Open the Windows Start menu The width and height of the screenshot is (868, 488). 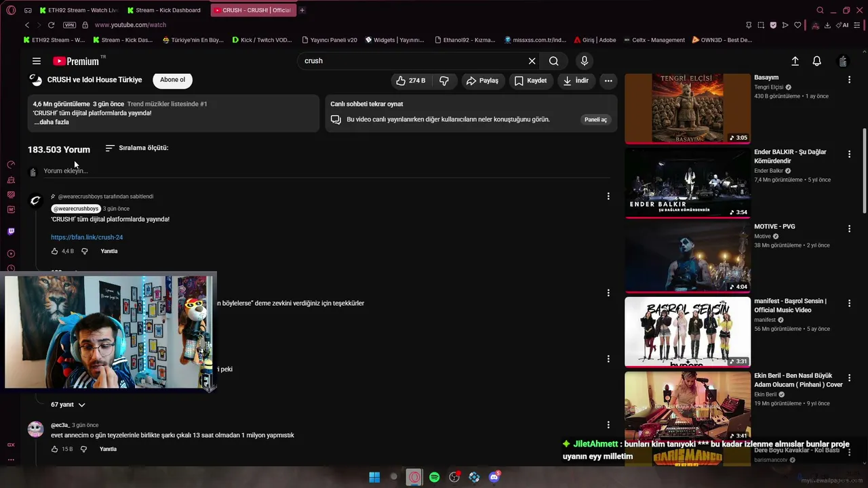tap(374, 477)
